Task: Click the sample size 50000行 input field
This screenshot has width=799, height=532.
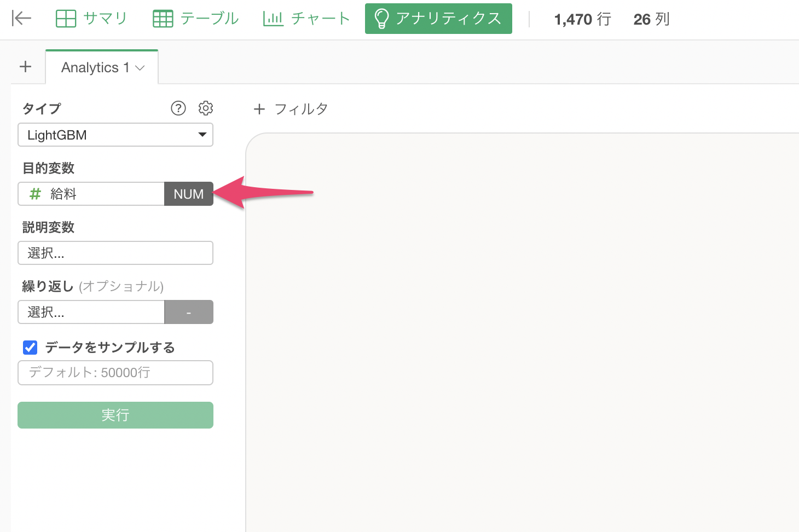Action: coord(115,373)
